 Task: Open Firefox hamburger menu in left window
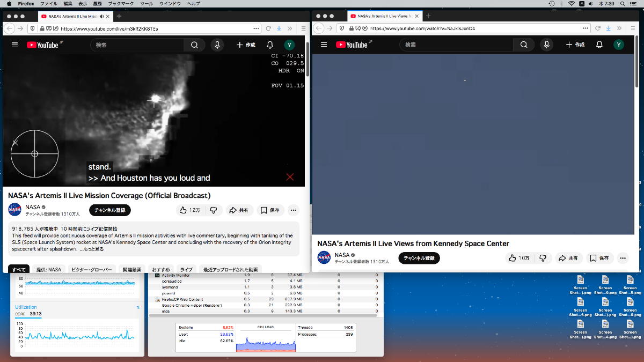[x=303, y=28]
